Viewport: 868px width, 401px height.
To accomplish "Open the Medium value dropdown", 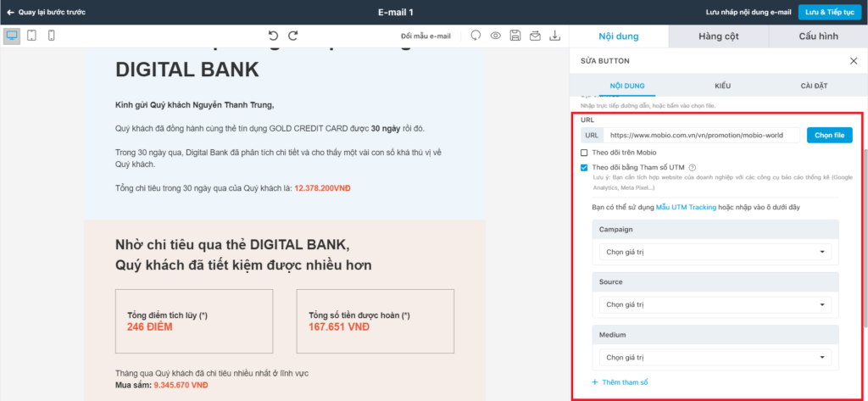I will [x=715, y=357].
